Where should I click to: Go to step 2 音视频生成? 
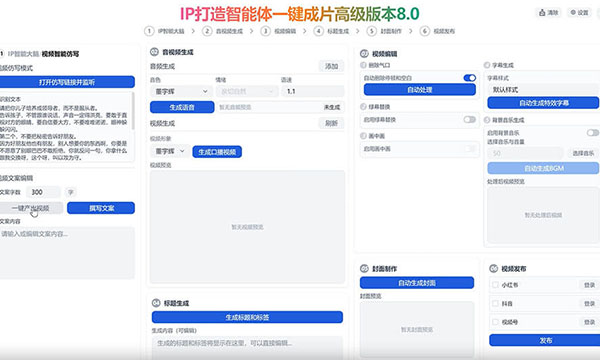[x=223, y=31]
